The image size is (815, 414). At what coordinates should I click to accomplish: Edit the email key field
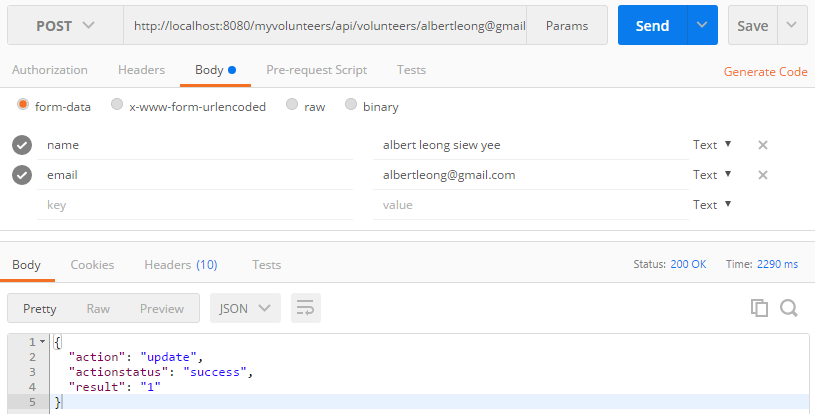[195, 175]
